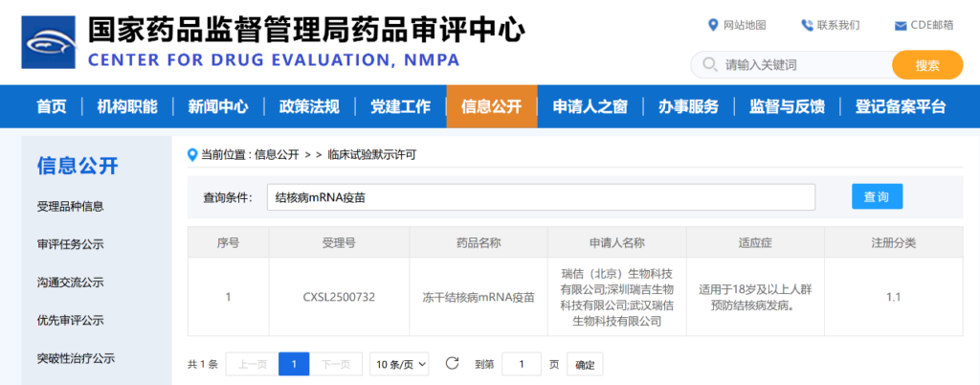This screenshot has height=385, width=980.
Task: Open 突破性治疗公示 in the sidebar
Action: 76,358
